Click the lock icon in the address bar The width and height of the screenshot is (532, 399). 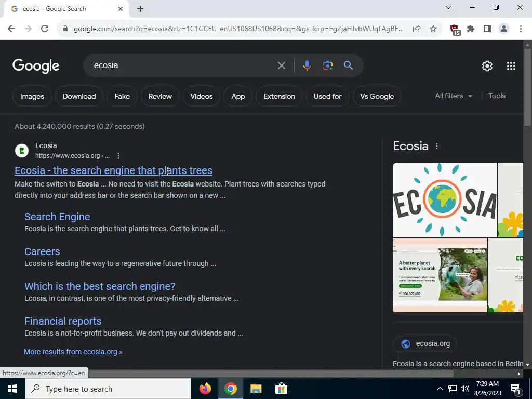click(65, 29)
